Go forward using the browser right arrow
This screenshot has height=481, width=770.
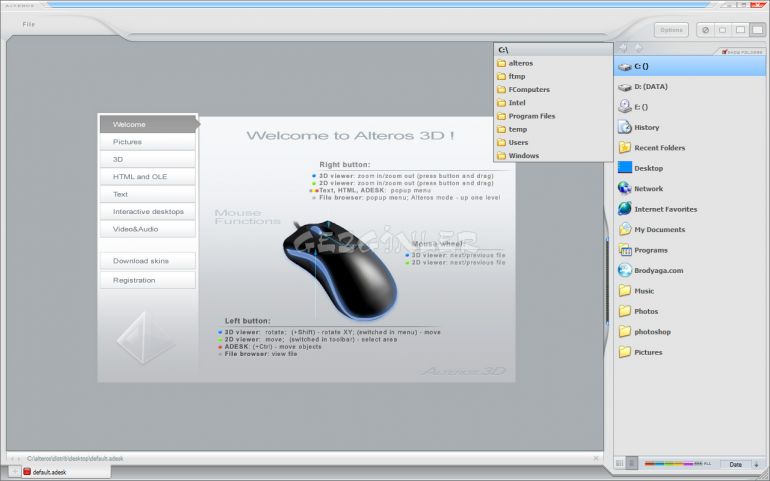[x=638, y=48]
